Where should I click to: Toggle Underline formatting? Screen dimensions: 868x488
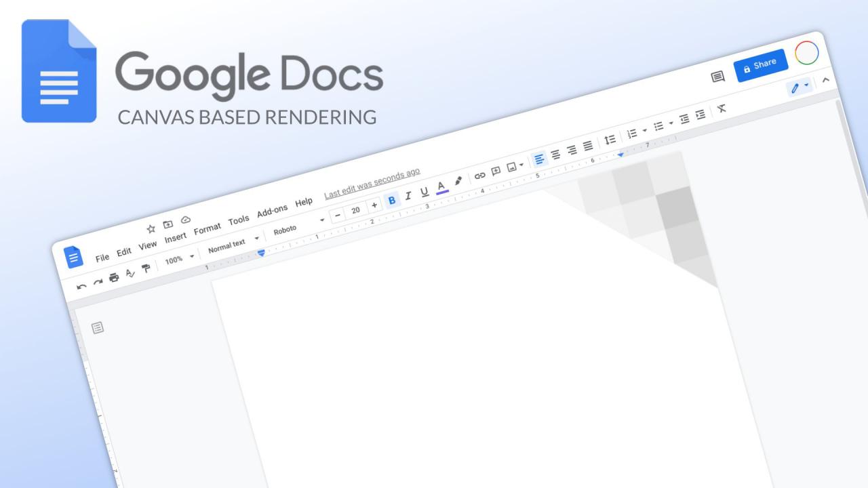425,192
